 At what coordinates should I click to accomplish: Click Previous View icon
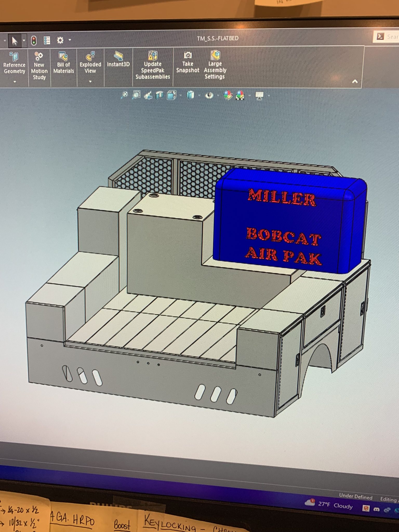[x=148, y=96]
